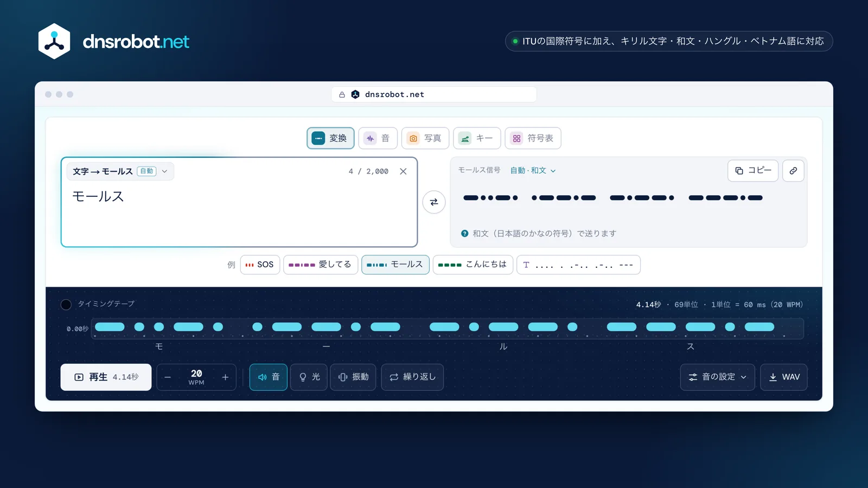Click the dnsrobot.net logo
The height and width of the screenshot is (488, 868).
pos(114,41)
